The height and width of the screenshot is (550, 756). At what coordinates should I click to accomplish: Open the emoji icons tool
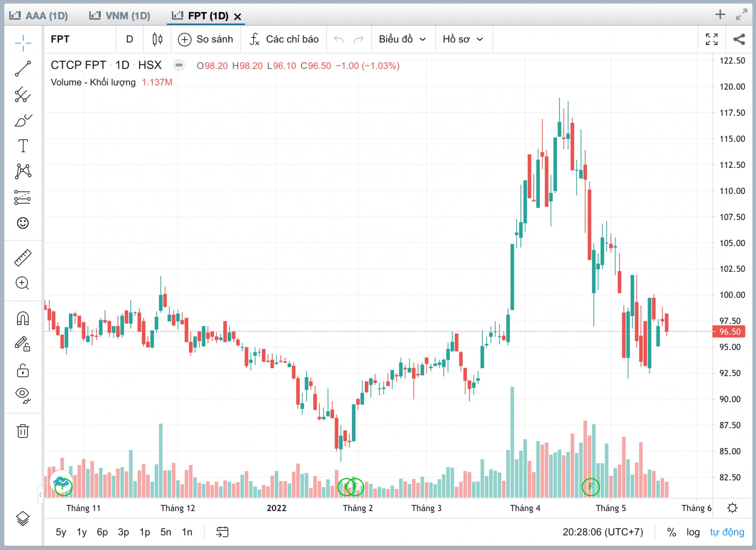coord(23,223)
